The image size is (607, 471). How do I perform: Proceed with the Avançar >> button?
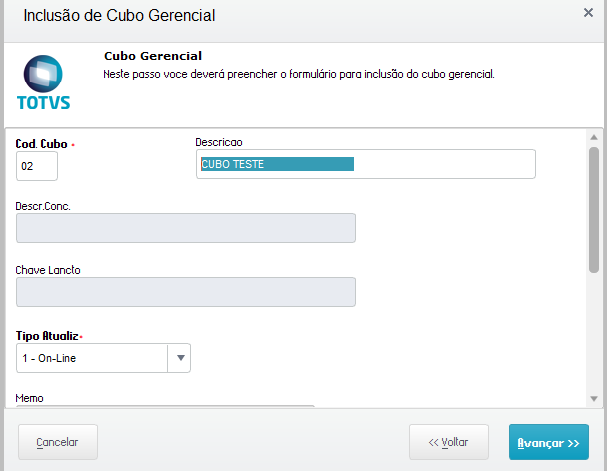[x=549, y=442]
